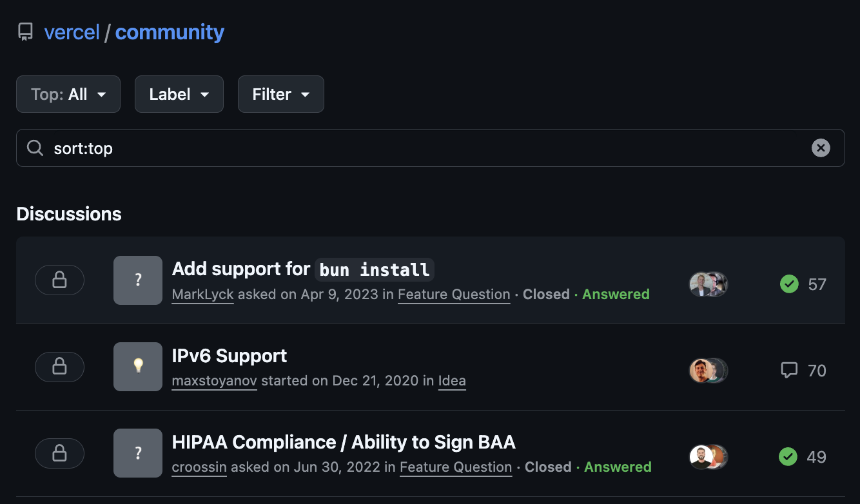This screenshot has height=504, width=860.
Task: Expand the Label dropdown
Action: [x=179, y=94]
